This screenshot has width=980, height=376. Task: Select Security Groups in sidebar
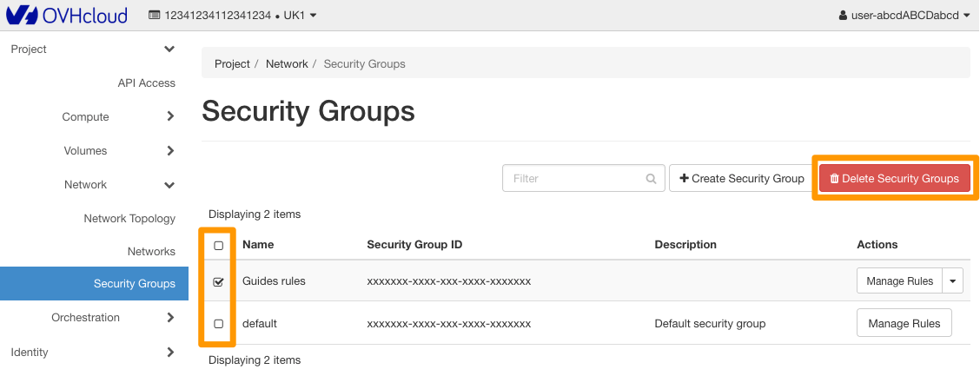pos(94,284)
